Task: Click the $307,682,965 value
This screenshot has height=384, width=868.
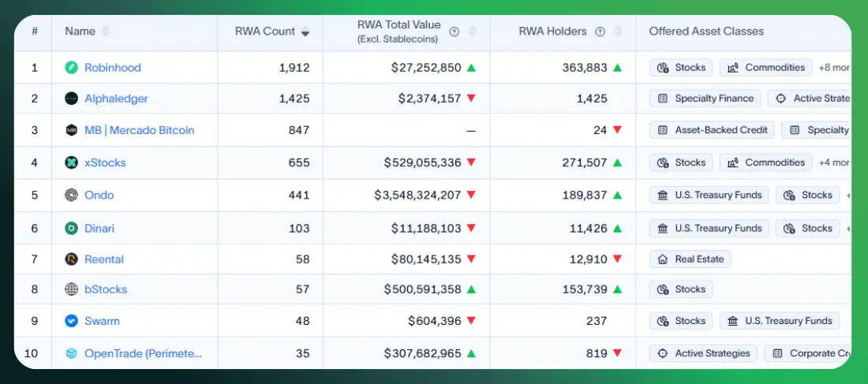Action: 422,353
